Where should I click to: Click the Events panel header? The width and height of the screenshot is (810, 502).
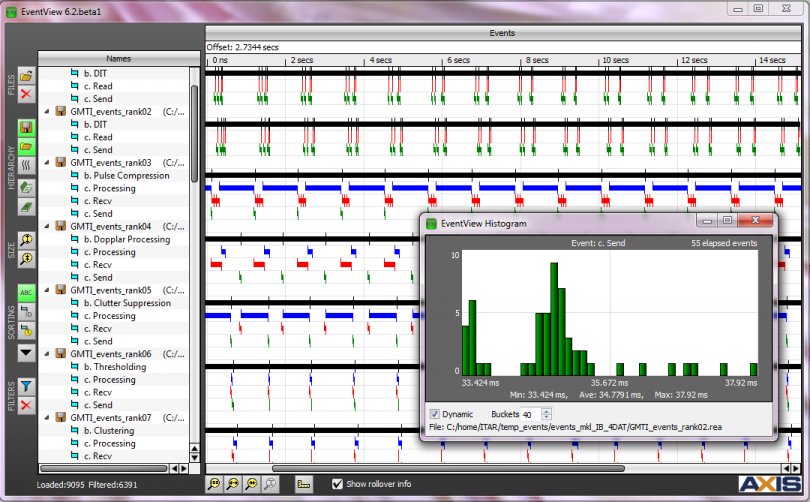(502, 33)
